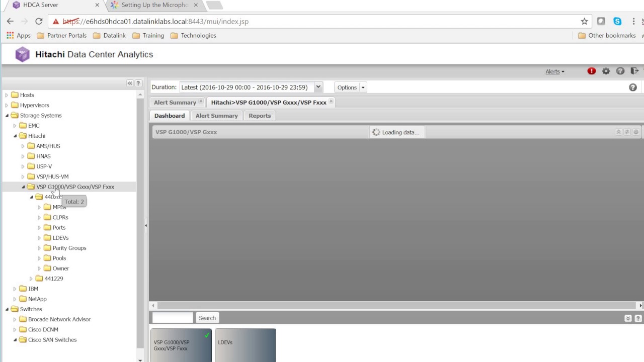
Task: Click the Hitachi Data Center Analytics logo
Action: tap(23, 54)
